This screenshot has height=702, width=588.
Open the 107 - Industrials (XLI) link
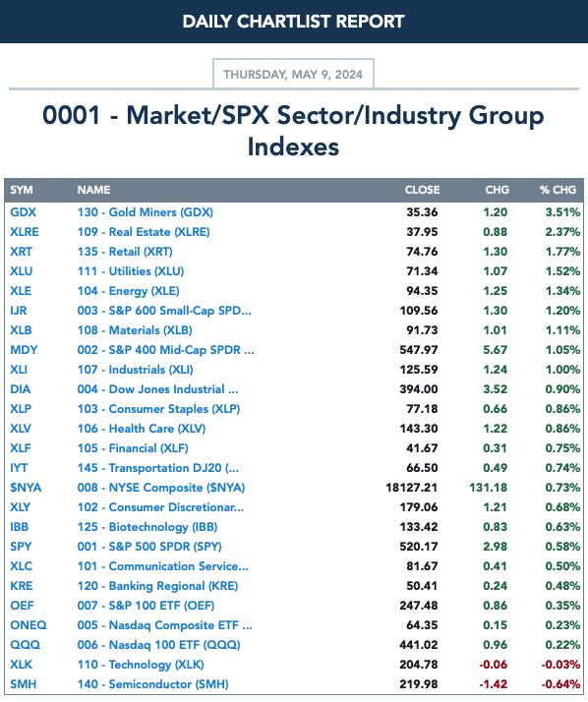136,370
